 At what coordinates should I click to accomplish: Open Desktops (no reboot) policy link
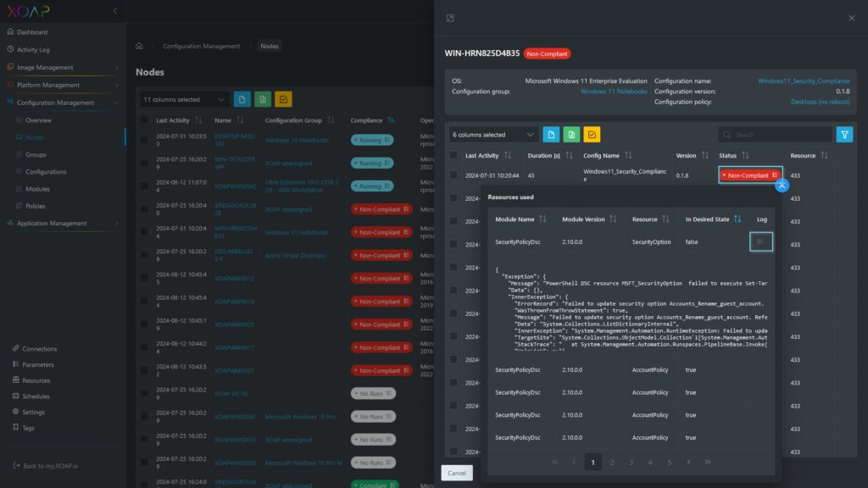tap(820, 102)
